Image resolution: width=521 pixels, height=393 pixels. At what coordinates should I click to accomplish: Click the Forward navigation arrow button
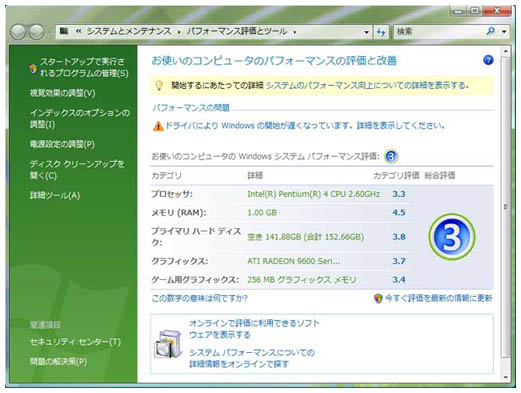[x=36, y=32]
